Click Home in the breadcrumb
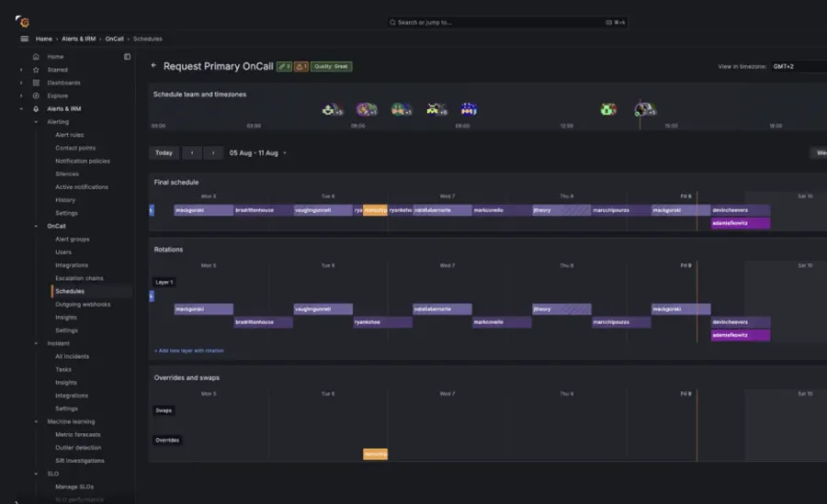Screen dimensions: 827x504 click(44, 39)
